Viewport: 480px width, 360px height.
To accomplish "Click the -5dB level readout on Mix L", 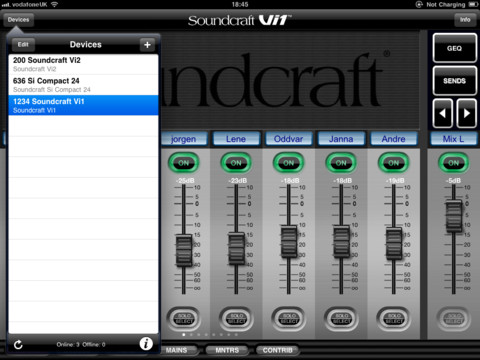I will (453, 180).
